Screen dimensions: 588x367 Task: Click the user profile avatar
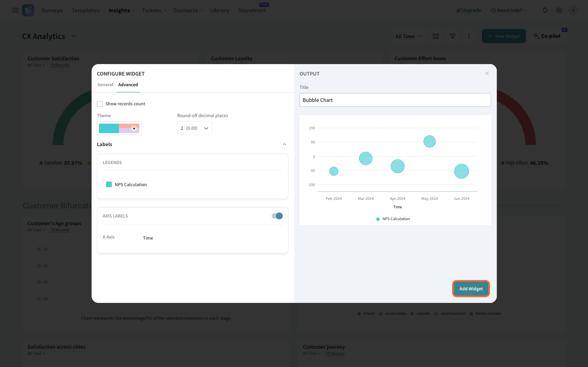(x=573, y=10)
